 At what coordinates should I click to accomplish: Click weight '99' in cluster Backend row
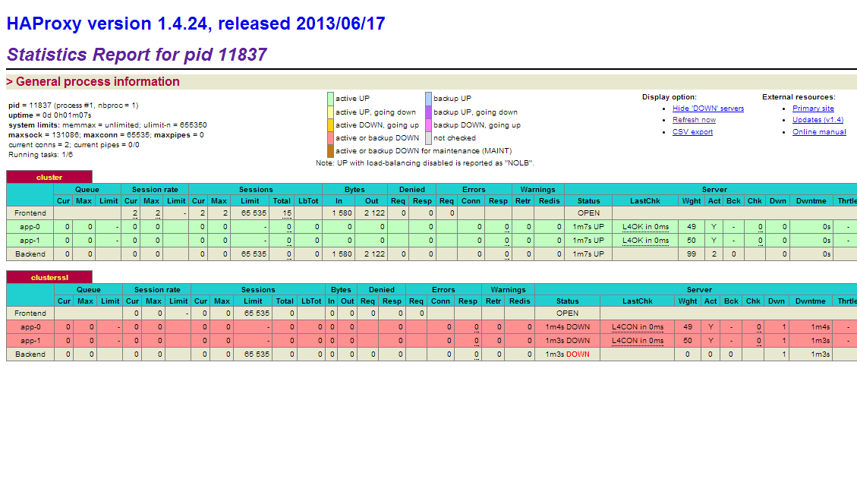click(692, 254)
